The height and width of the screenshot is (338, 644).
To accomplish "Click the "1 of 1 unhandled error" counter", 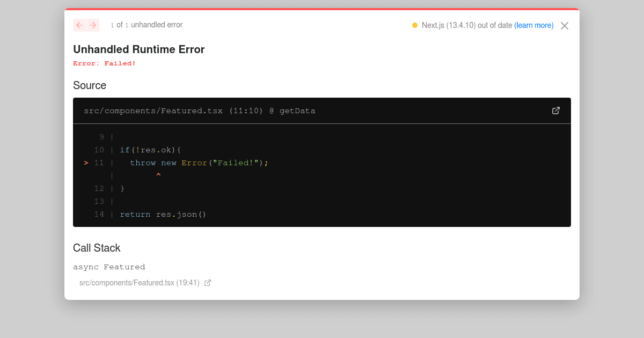I will 146,25.
